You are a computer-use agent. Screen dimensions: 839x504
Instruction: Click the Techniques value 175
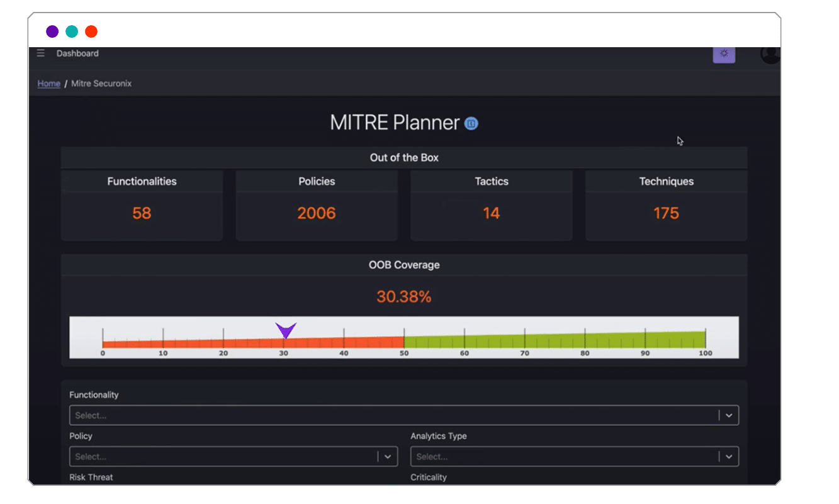(x=667, y=213)
